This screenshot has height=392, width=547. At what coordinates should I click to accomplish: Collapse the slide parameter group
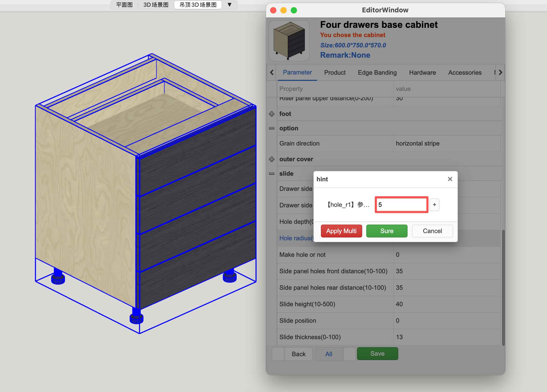[x=271, y=173]
